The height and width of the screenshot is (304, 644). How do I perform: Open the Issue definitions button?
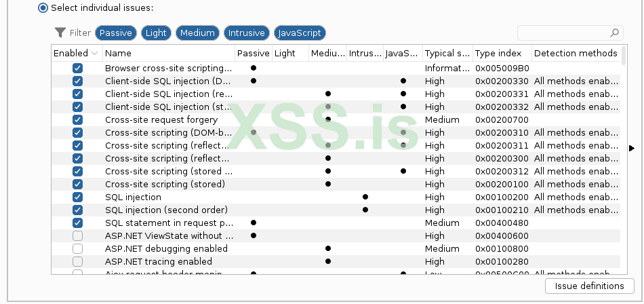coord(589,286)
